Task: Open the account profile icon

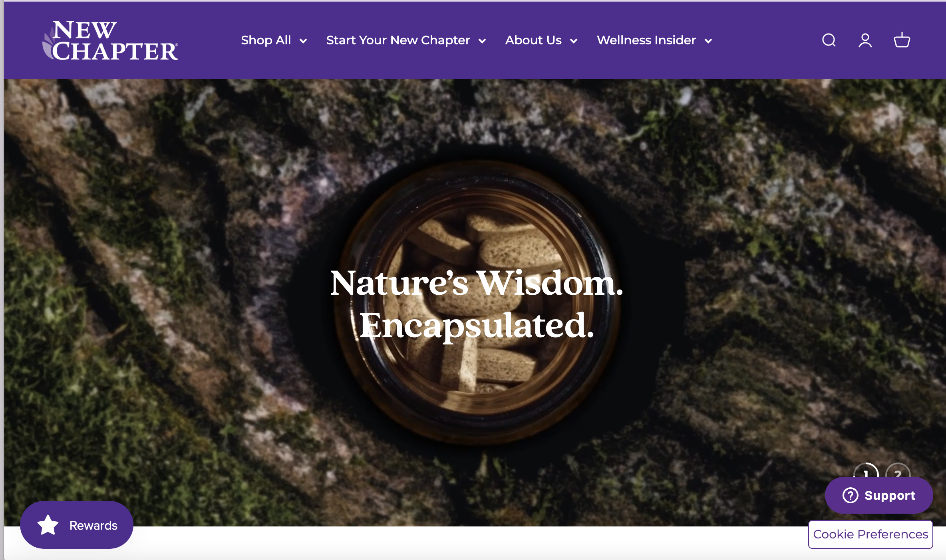Action: 865,40
